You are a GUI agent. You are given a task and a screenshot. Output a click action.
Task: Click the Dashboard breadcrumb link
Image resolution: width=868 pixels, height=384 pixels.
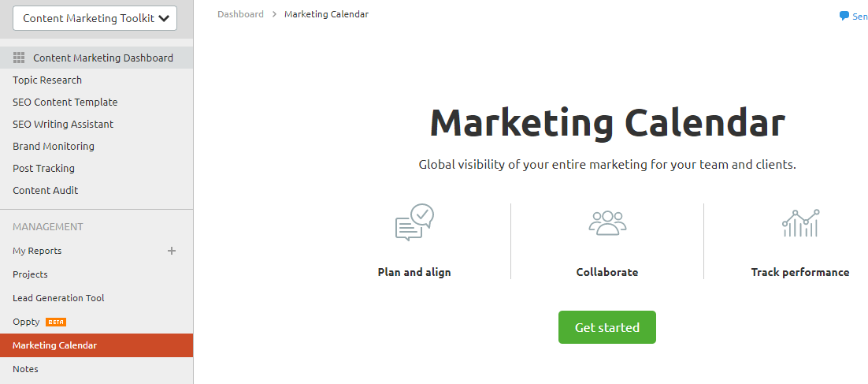(x=240, y=14)
